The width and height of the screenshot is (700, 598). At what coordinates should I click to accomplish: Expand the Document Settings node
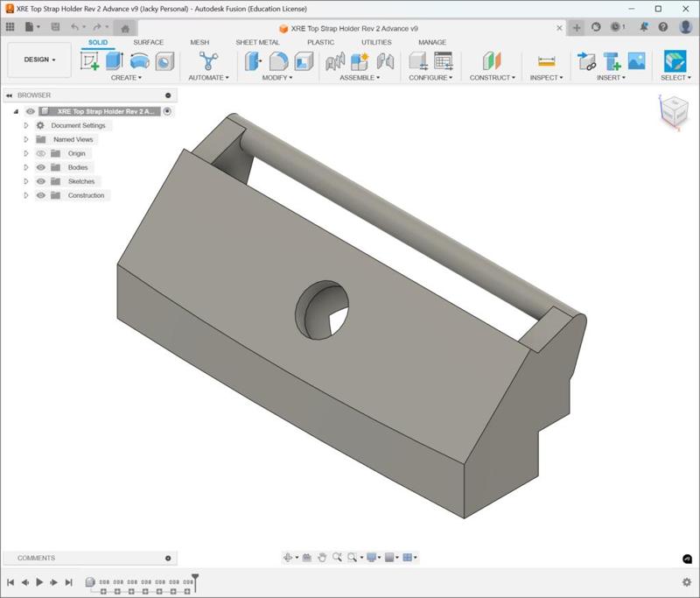[x=26, y=125]
